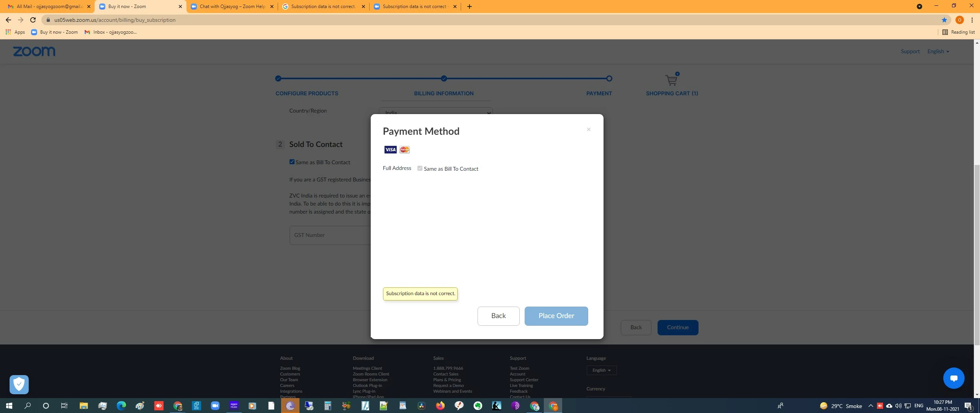Open the Reading list
The width and height of the screenshot is (980, 413).
pos(958,32)
